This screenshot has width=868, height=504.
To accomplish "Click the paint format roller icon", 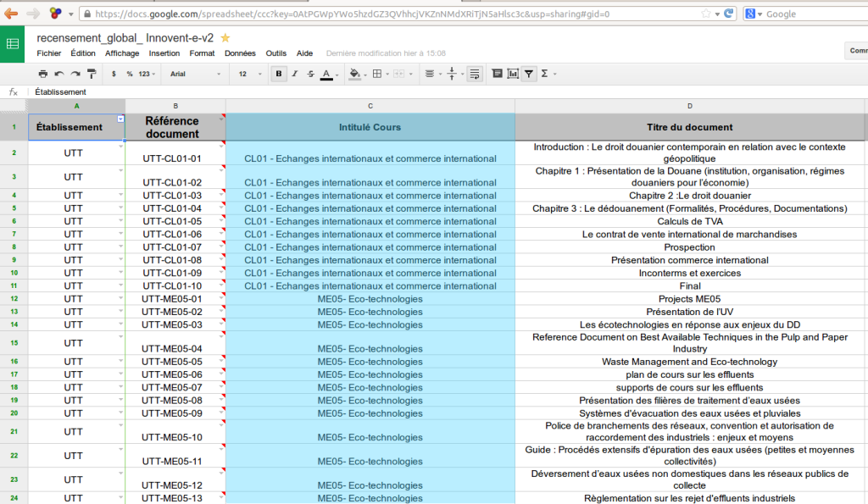I will pos(92,74).
